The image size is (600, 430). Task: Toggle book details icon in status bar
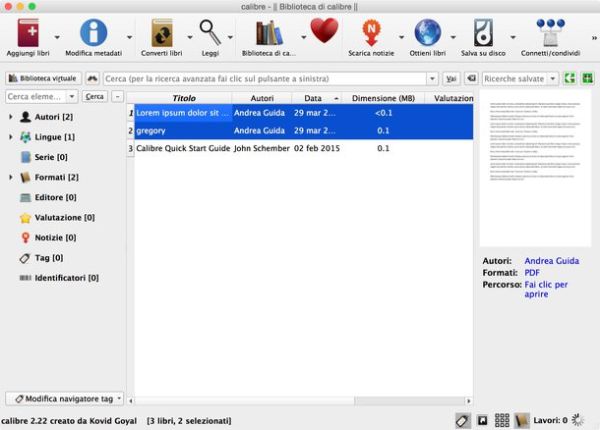(x=522, y=421)
